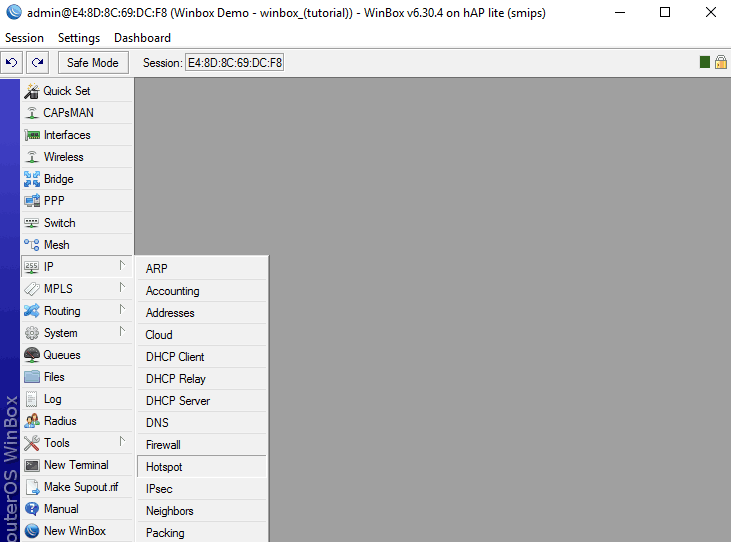Viewport: 731px width, 542px height.
Task: Open the Session menu
Action: coord(24,38)
